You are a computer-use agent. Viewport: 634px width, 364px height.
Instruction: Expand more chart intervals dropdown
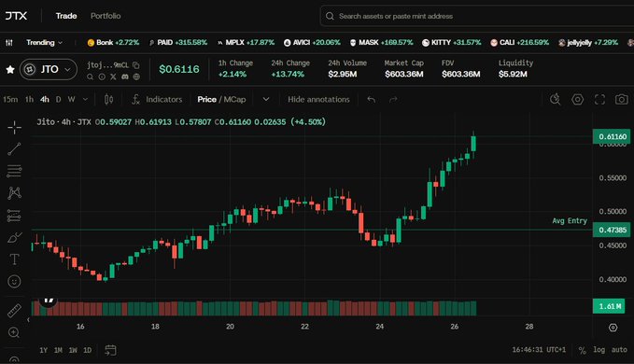click(85, 99)
